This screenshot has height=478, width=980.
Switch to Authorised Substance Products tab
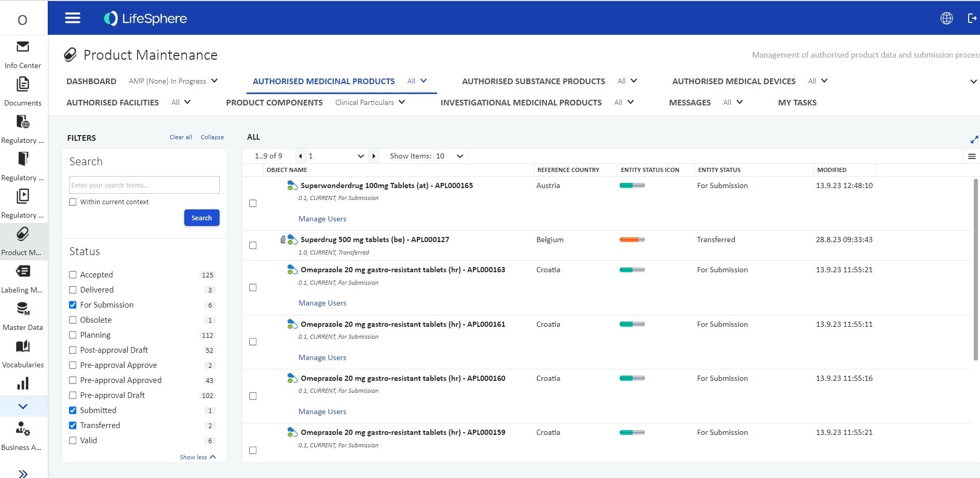533,81
